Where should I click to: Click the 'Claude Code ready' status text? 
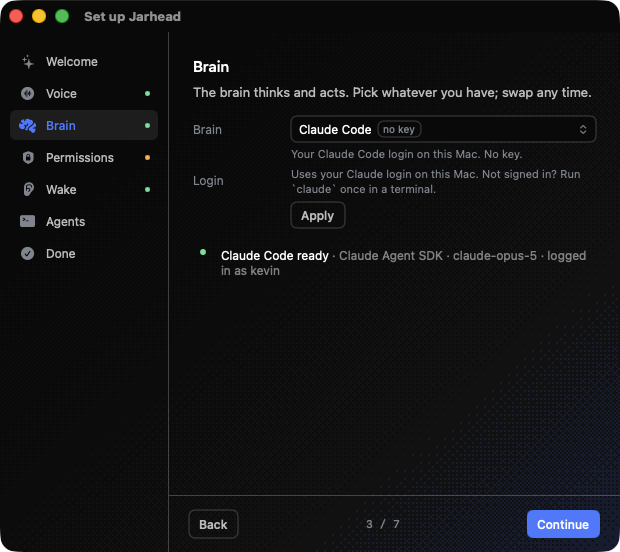click(275, 256)
